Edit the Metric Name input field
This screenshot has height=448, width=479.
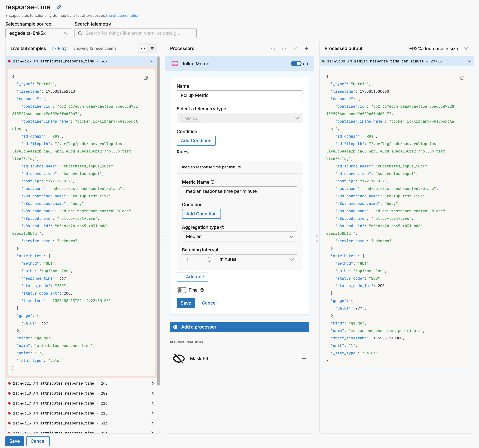(x=239, y=191)
